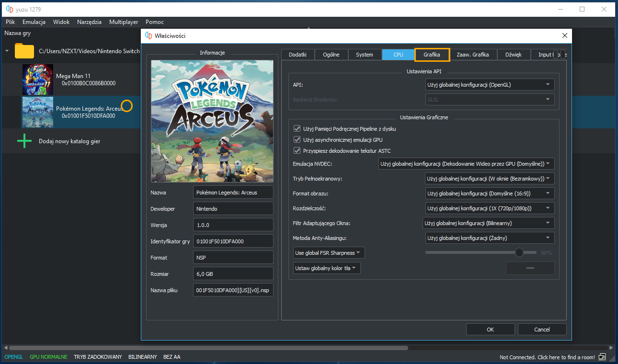Screen dimensions: 618x364
Task: Open the Backend Shaderów GLSL dropdown
Action: [x=490, y=99]
